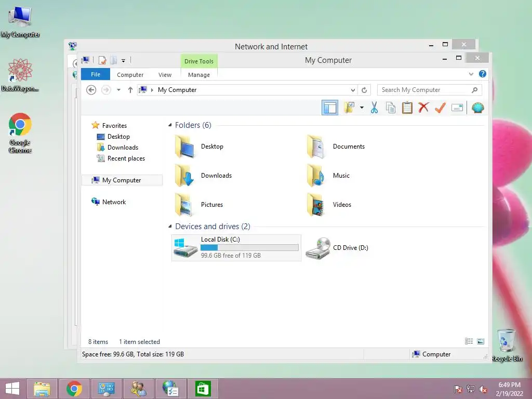Image resolution: width=532 pixels, height=399 pixels.
Task: Cut with the scissors toolbar icon
Action: [374, 108]
